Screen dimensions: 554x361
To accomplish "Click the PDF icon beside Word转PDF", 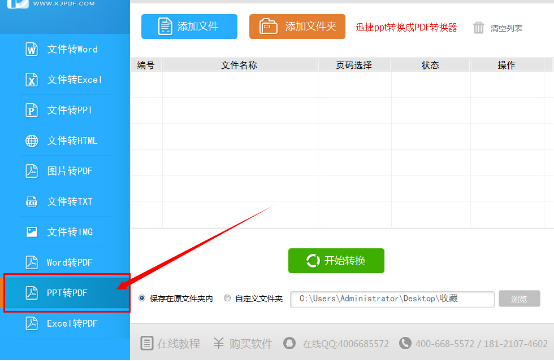I will click(32, 262).
